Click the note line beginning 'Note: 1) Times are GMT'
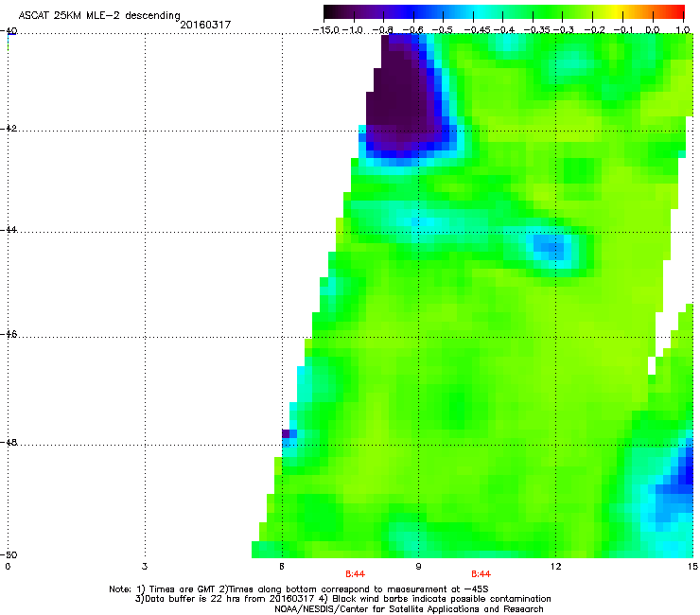 tap(299, 589)
